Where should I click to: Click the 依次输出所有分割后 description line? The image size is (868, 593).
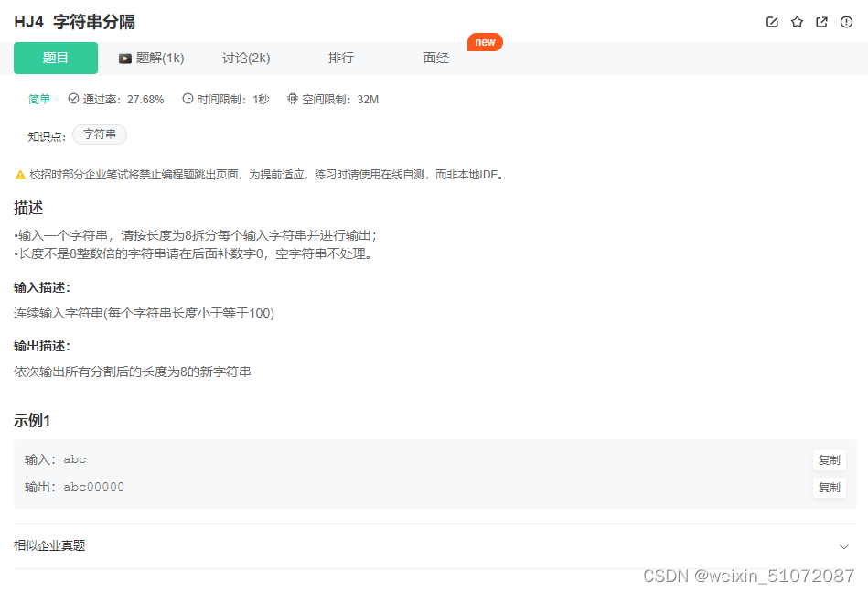pos(133,372)
